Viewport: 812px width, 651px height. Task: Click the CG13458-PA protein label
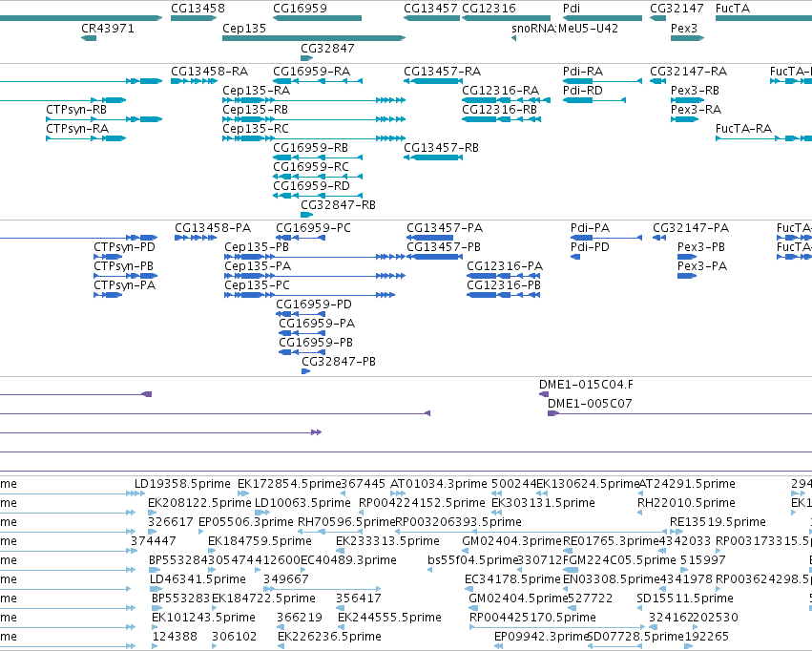213,228
